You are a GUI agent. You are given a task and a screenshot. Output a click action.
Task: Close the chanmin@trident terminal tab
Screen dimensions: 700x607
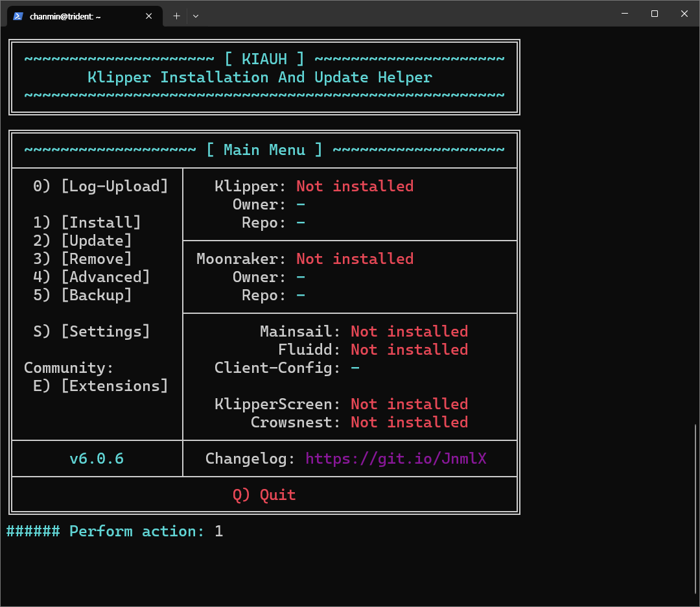tap(149, 16)
